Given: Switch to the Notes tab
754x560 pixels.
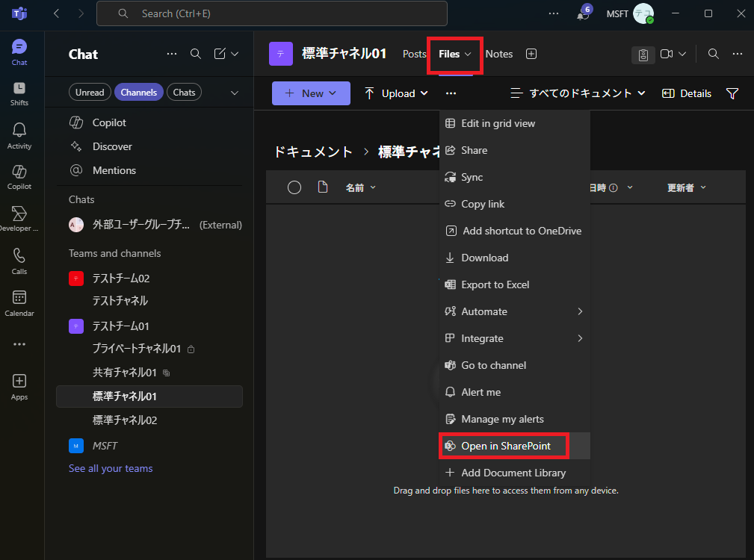Looking at the screenshot, I should point(499,54).
